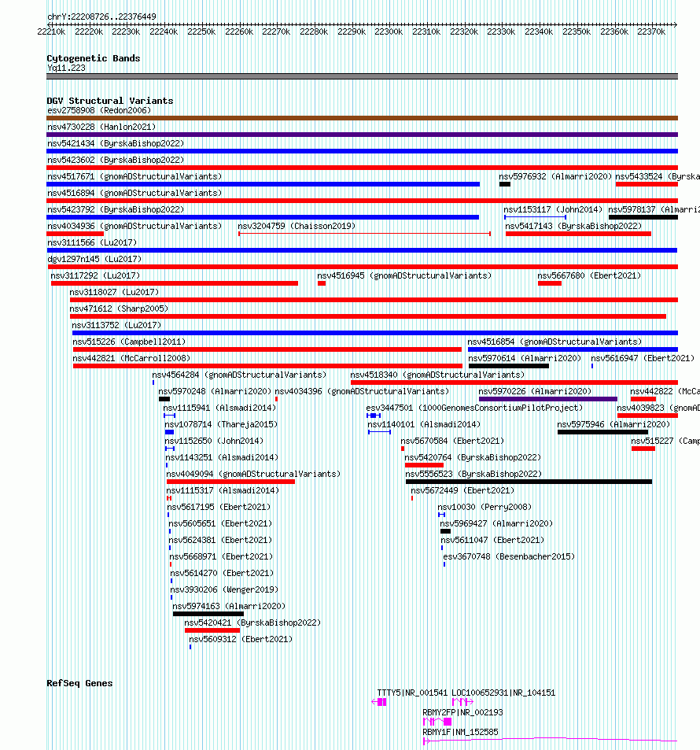700x750 pixels.
Task: Open nsv5969427 (Almarri2020) label
Action: pyautogui.click(x=496, y=523)
